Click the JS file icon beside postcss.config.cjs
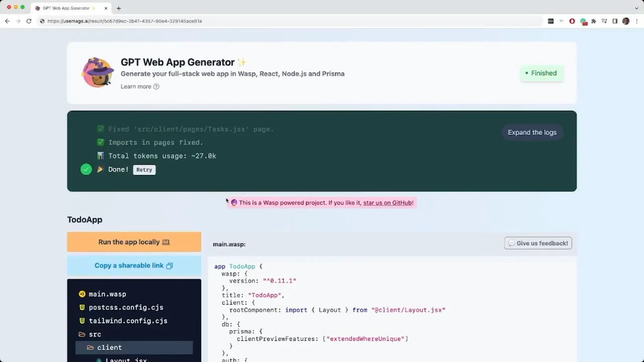This screenshot has width=644, height=362. click(82, 307)
